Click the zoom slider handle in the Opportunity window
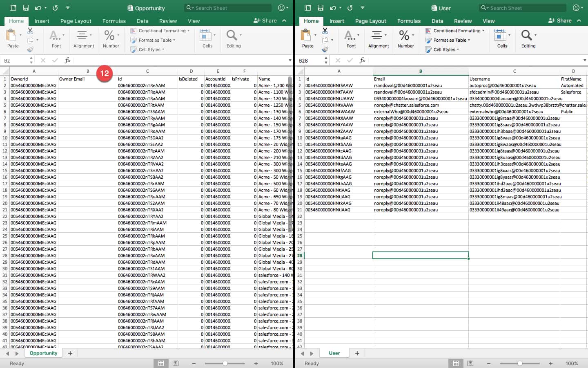588x368 pixels. click(x=225, y=364)
